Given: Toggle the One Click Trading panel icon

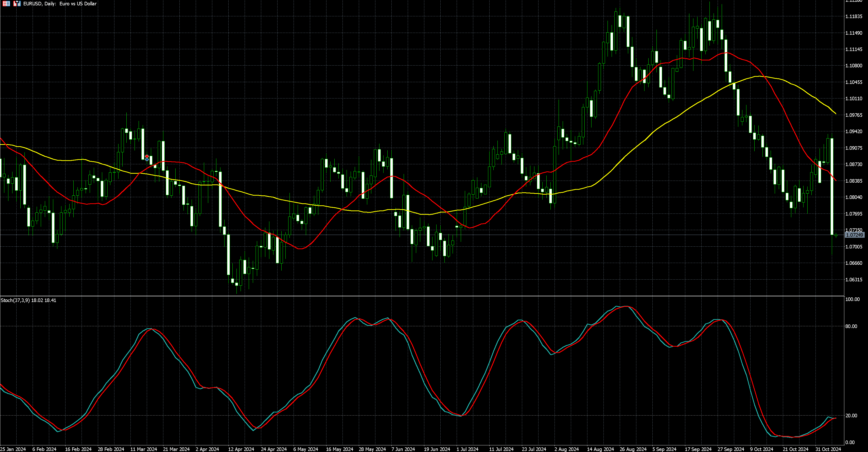Looking at the screenshot, I should click(17, 4).
